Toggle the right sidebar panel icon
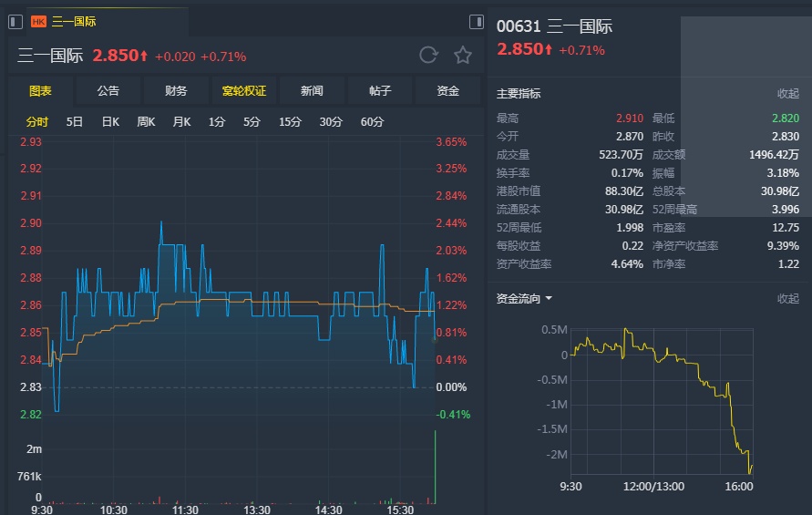The height and width of the screenshot is (515, 812). [x=476, y=21]
